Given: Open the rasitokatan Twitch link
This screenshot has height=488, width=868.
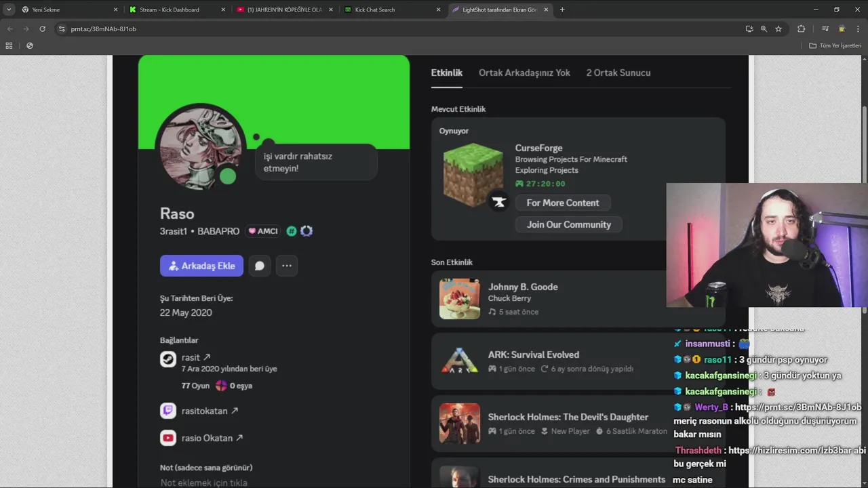Looking at the screenshot, I should [210, 411].
